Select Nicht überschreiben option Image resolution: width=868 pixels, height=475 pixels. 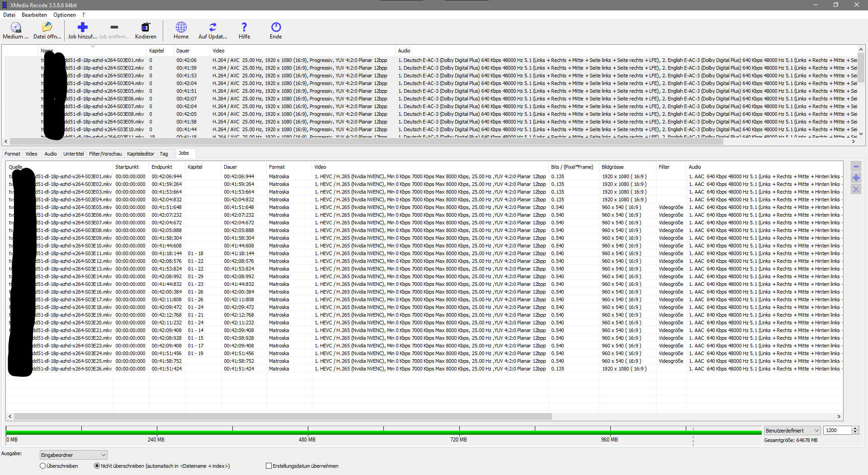96,465
